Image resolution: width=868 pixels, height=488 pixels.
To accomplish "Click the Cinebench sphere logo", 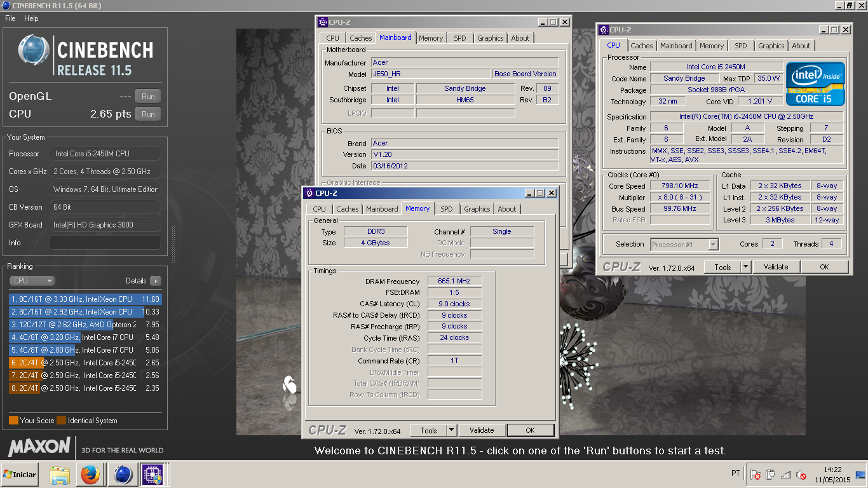I will [34, 50].
